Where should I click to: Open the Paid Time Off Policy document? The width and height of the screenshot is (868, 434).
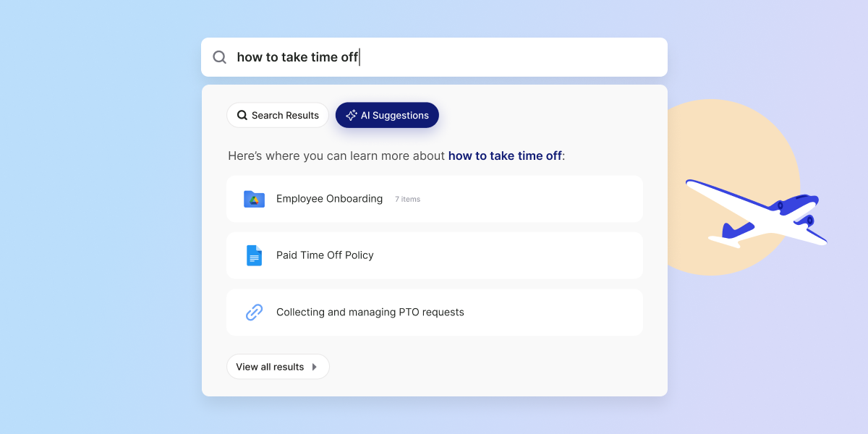[325, 255]
